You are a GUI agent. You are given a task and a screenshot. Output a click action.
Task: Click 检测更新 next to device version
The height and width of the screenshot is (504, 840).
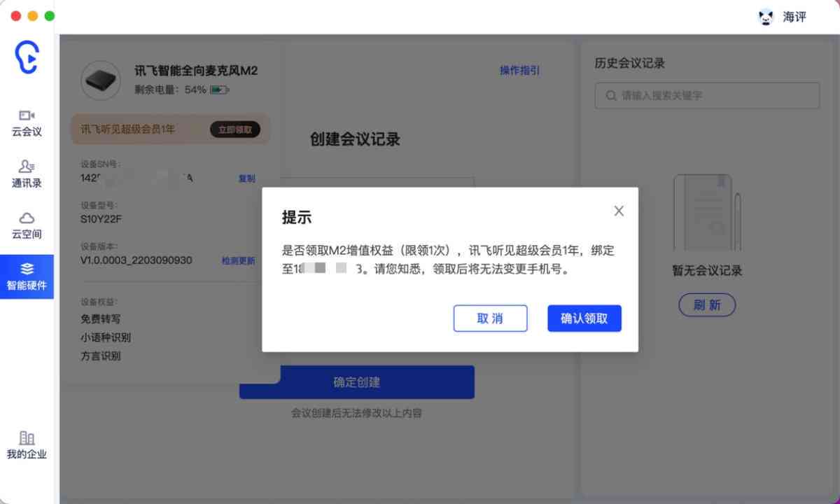click(x=239, y=260)
